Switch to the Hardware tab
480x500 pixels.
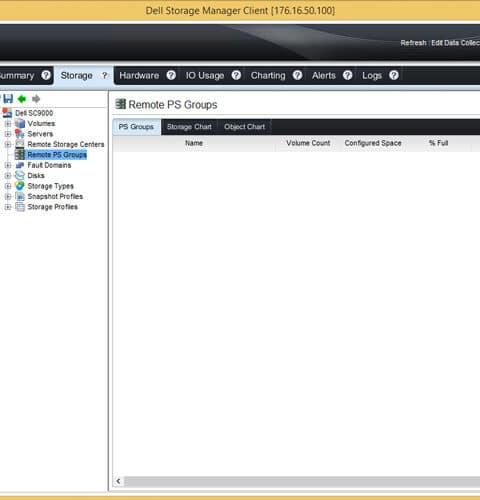pos(139,76)
